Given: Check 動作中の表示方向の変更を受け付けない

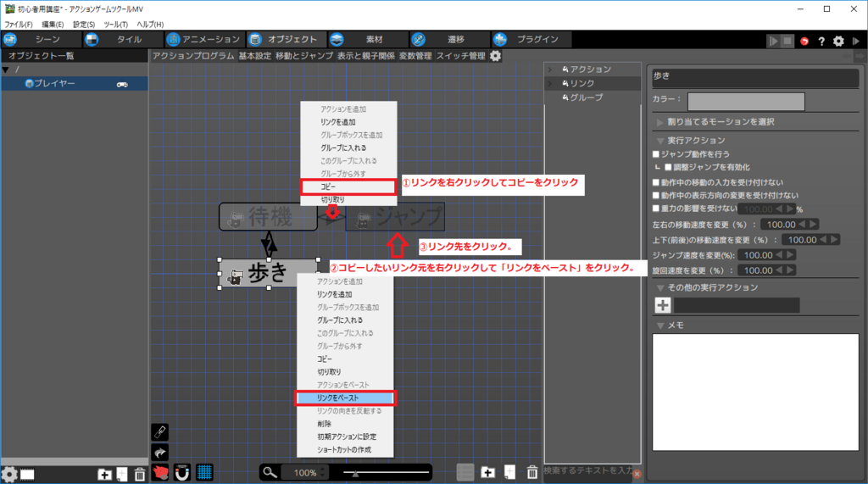Looking at the screenshot, I should (656, 196).
